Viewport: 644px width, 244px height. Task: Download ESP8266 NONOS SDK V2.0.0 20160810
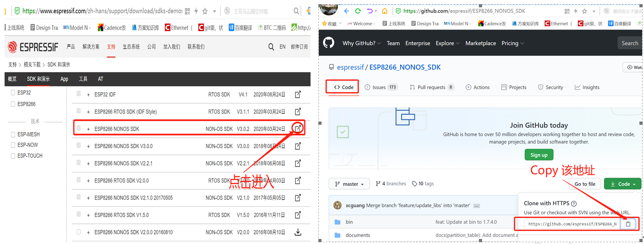(x=298, y=232)
